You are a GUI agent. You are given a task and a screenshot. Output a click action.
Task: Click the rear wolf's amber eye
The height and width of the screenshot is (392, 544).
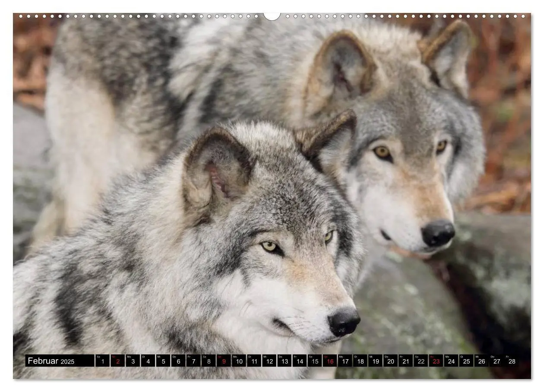pyautogui.click(x=382, y=152)
